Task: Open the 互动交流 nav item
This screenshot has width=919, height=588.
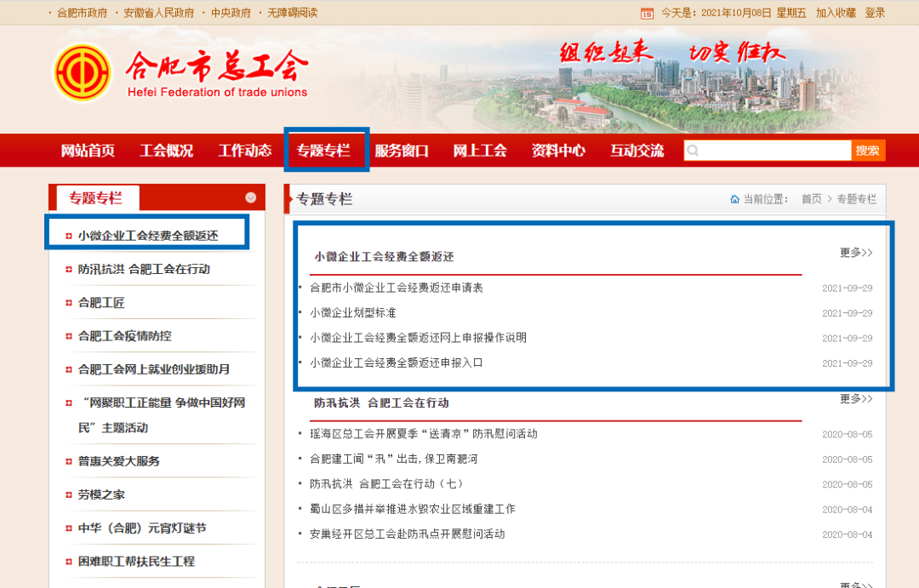Action: pyautogui.click(x=637, y=151)
